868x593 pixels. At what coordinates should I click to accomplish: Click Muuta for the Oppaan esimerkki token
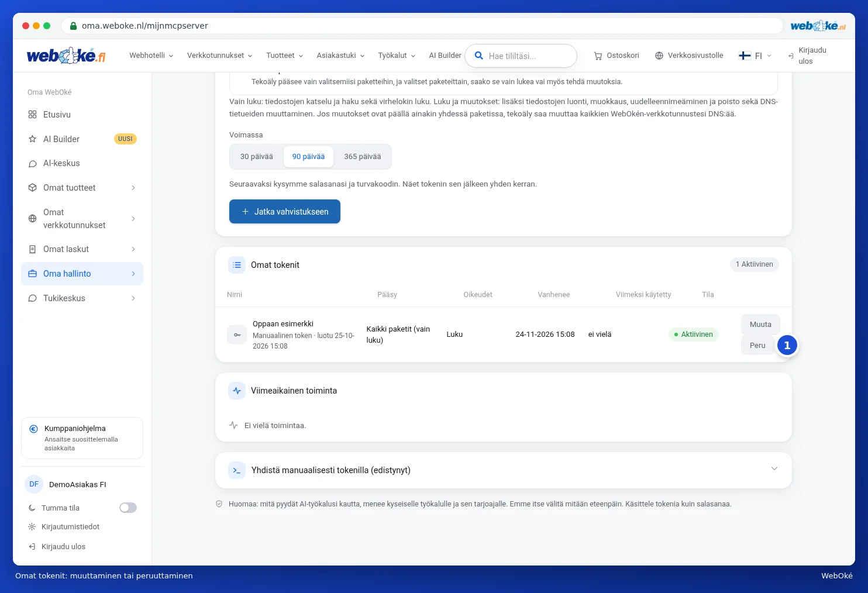point(760,325)
